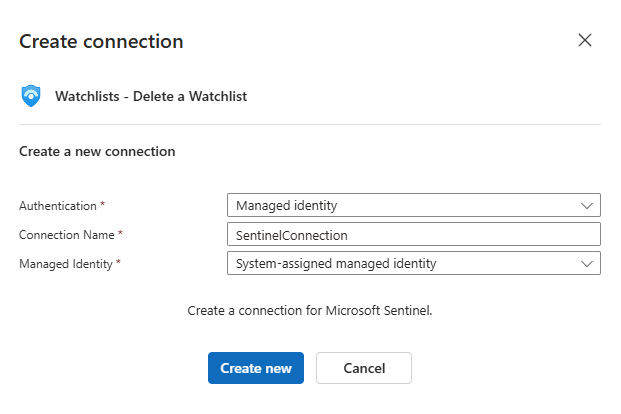This screenshot has height=414, width=621.
Task: Open the Managed Identity dropdown
Action: (x=412, y=263)
